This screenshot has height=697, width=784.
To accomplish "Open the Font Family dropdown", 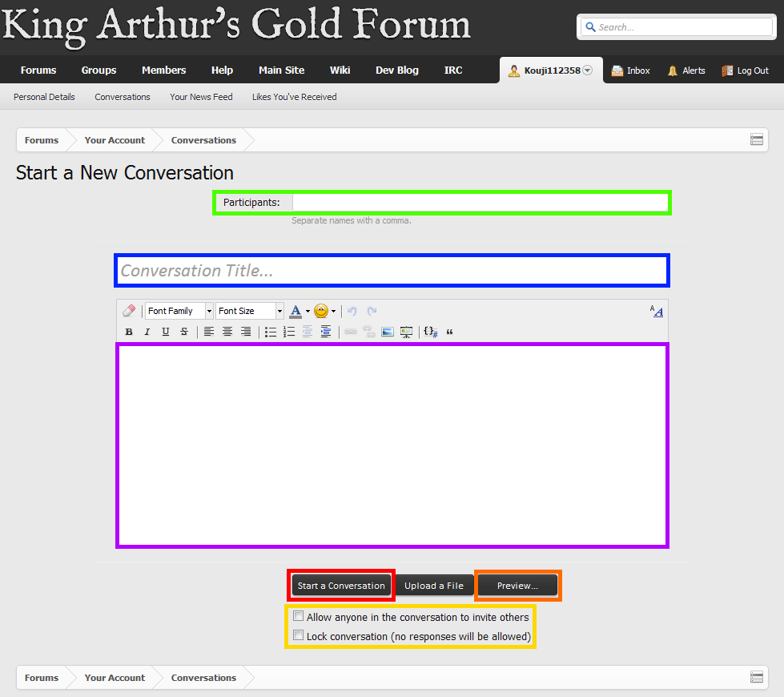I will (x=179, y=311).
